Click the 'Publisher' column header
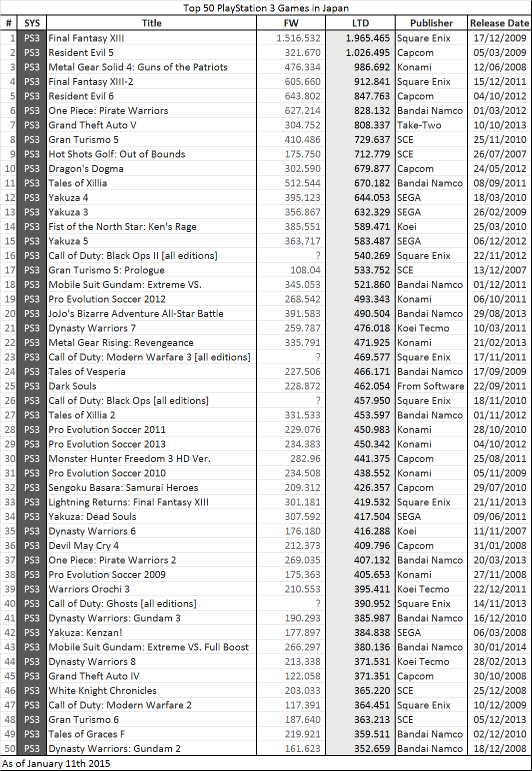The width and height of the screenshot is (532, 771). tap(432, 23)
